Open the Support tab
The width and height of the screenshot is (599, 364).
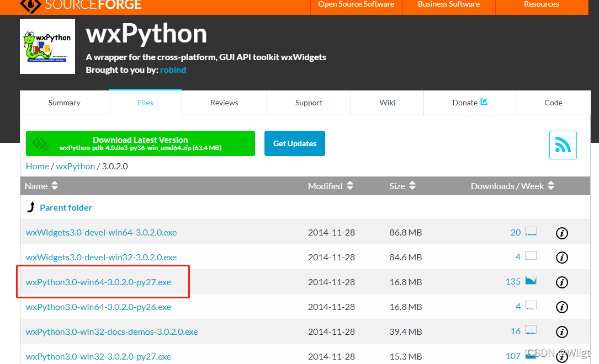coord(309,103)
